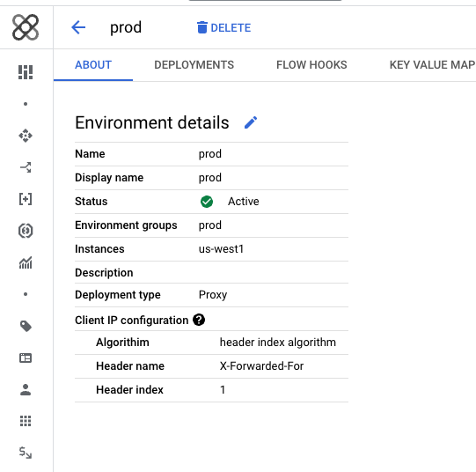The image size is (476, 472).
Task: Click the Environment groups 'prod' value
Action: point(210,225)
